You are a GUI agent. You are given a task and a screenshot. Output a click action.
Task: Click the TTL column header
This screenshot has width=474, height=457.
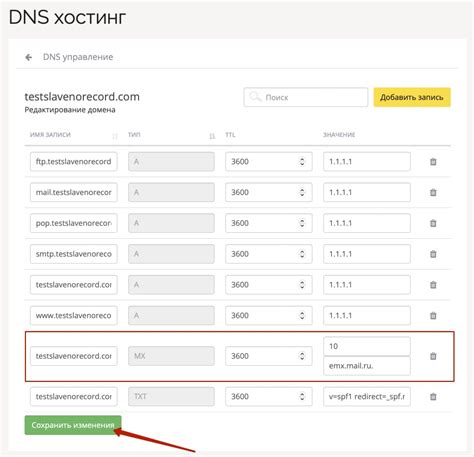click(230, 135)
